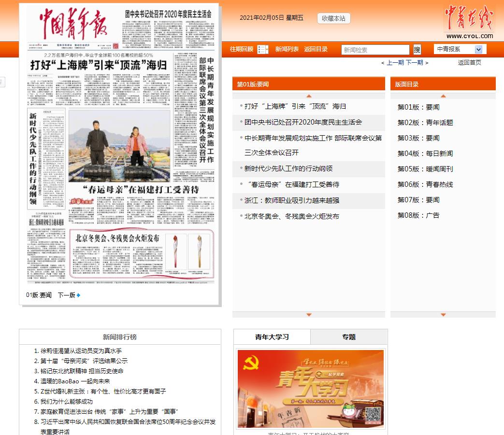This screenshot has height=435, width=504.
Task: Select page 第05版：暖闻周刊
Action: point(425,169)
